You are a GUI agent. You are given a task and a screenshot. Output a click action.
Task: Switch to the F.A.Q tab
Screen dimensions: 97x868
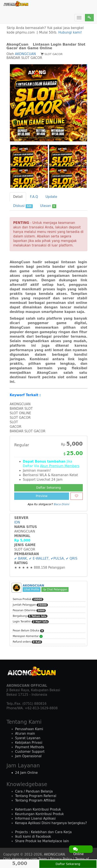[34, 196]
